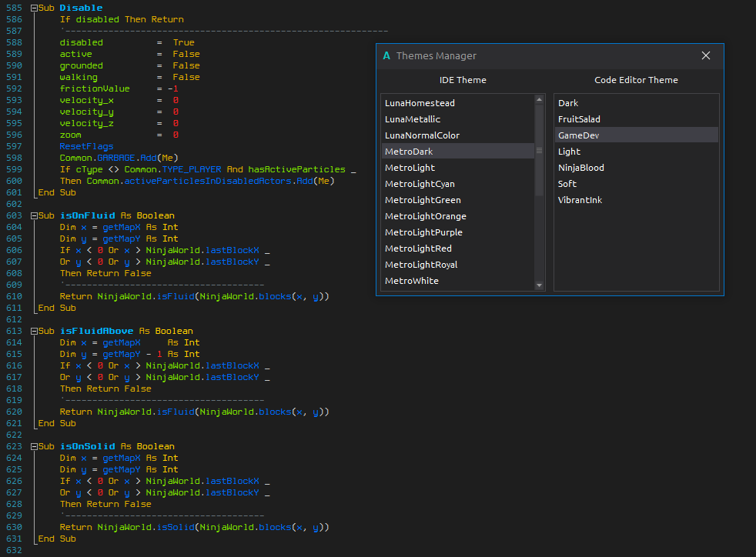Collapse the isOnFluid sub fold marker
Viewport: 756px width, 557px height.
[x=34, y=215]
